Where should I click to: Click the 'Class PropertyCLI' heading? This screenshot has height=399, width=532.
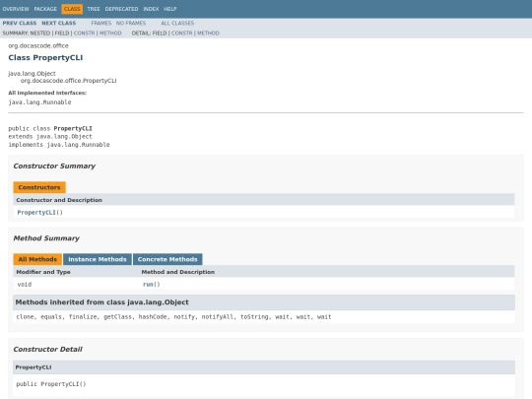[x=45, y=58]
